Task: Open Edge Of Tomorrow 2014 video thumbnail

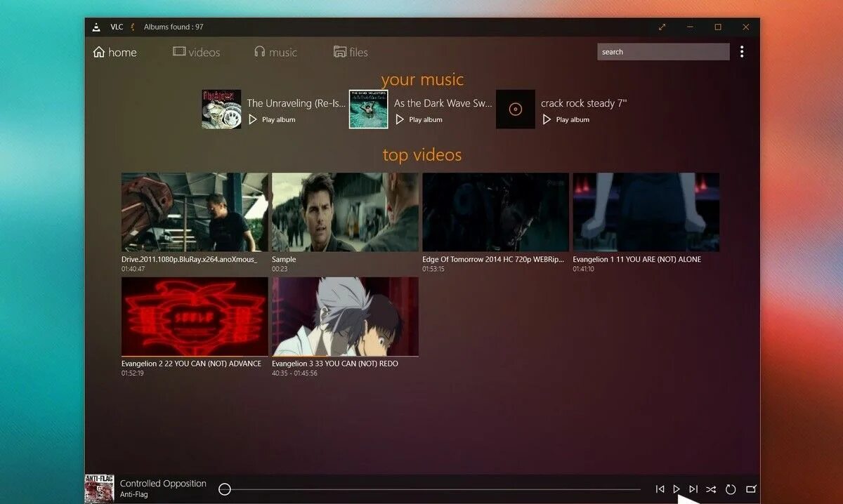Action: (495, 212)
